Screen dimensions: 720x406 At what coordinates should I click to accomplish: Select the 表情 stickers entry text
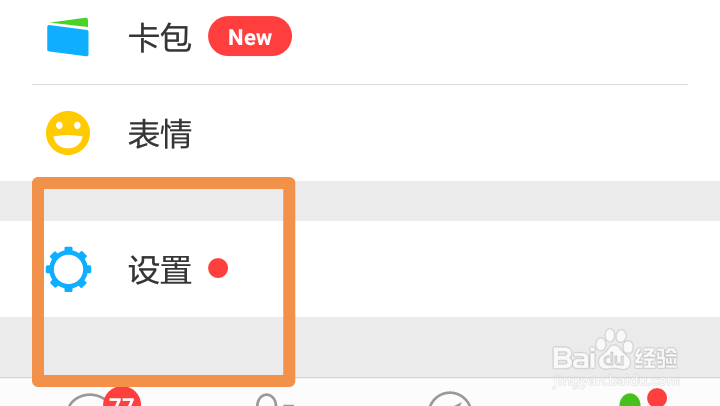(159, 134)
